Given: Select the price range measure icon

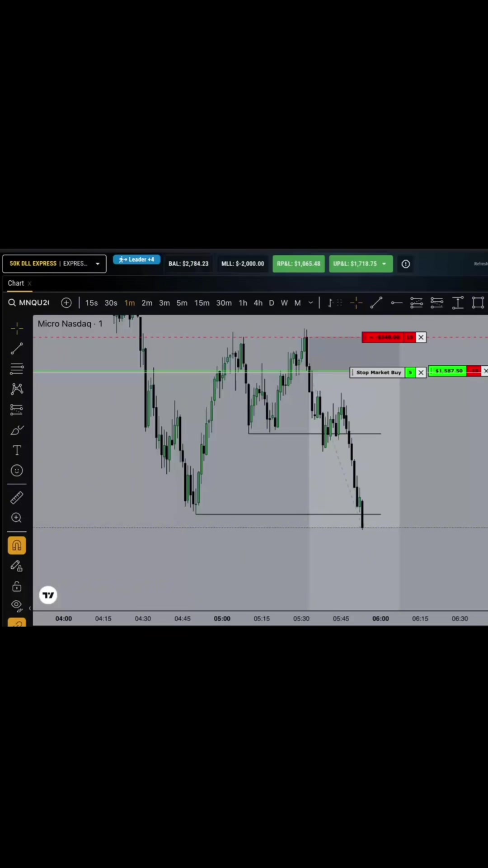Looking at the screenshot, I should click(x=458, y=303).
